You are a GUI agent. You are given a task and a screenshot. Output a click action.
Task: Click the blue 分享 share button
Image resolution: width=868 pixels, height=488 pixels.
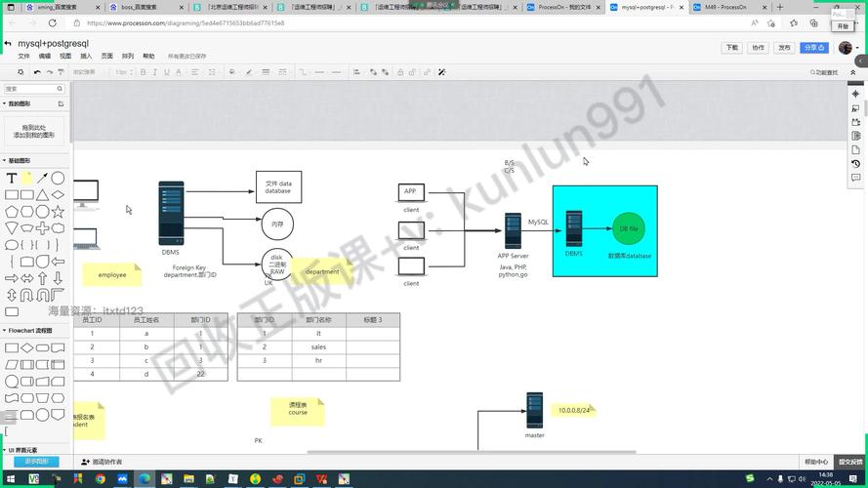(x=813, y=48)
